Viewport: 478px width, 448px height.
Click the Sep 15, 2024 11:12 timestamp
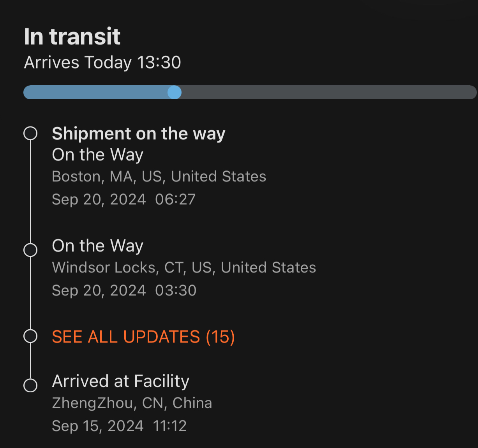pyautogui.click(x=119, y=426)
